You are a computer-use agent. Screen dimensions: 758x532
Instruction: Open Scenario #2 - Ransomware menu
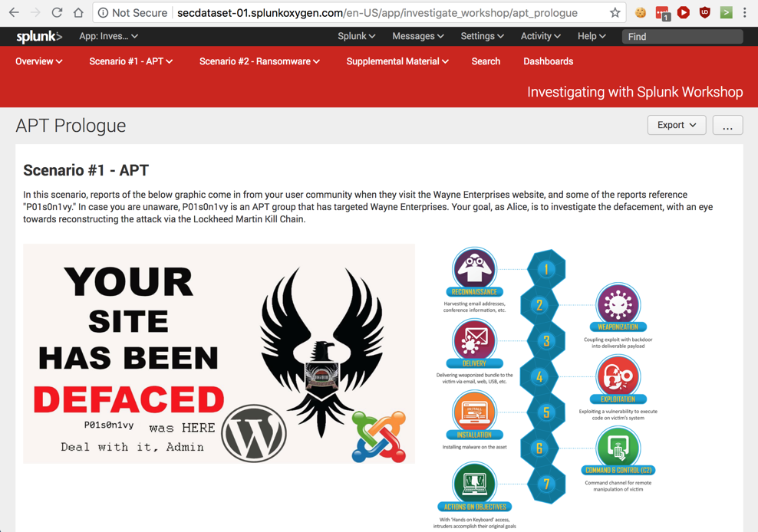click(259, 61)
